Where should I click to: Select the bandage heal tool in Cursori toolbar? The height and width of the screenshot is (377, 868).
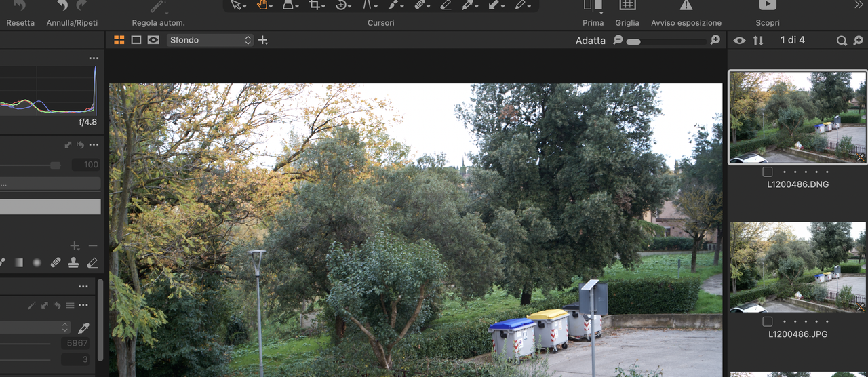pyautogui.click(x=420, y=5)
